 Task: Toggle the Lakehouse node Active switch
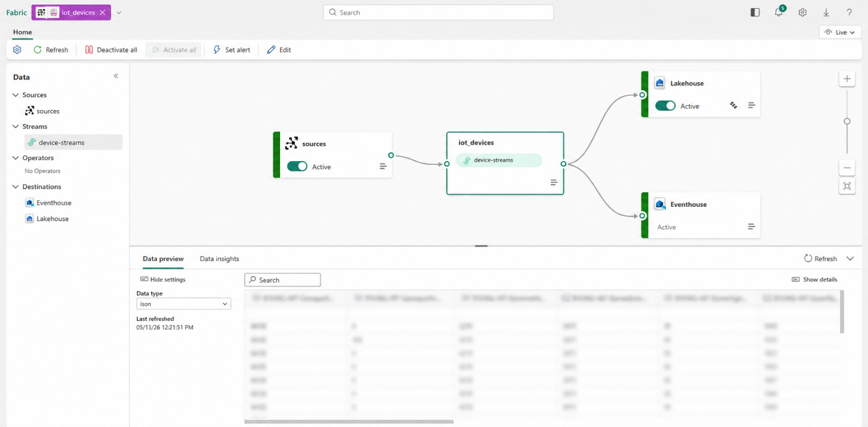[x=665, y=106]
